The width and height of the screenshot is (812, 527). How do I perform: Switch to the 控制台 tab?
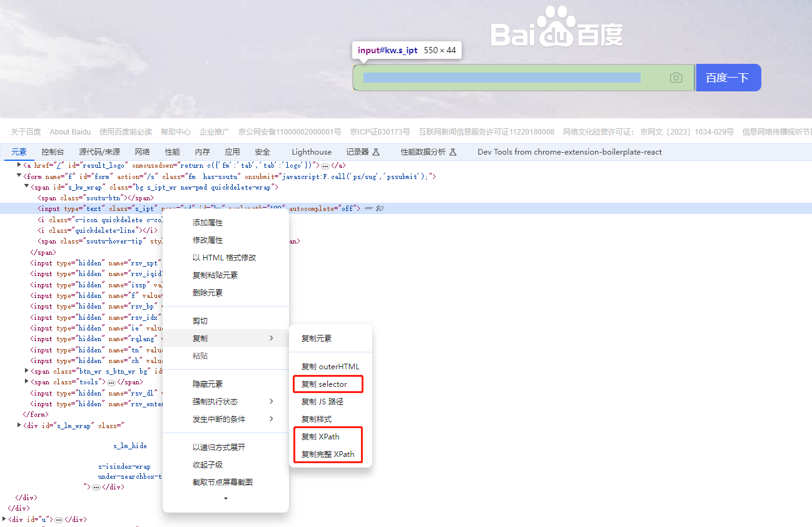(x=53, y=152)
